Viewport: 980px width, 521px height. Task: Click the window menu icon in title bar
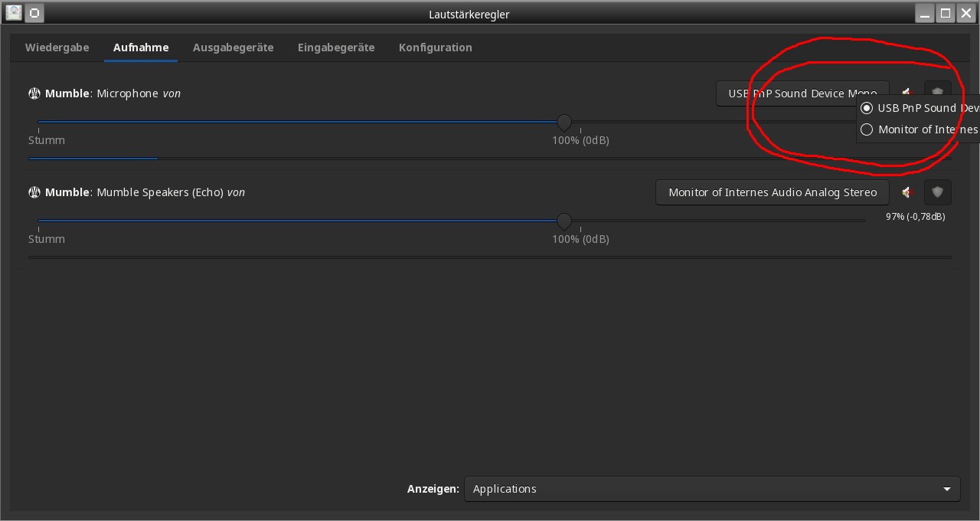pos(14,13)
